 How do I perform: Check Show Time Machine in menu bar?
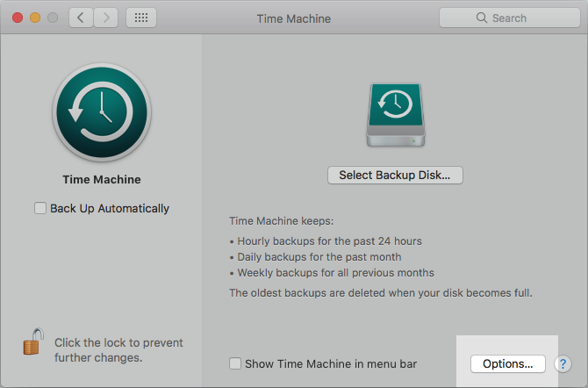point(234,363)
